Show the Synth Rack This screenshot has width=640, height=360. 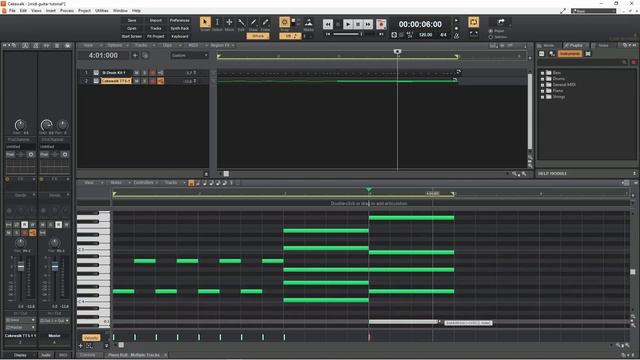pos(180,29)
